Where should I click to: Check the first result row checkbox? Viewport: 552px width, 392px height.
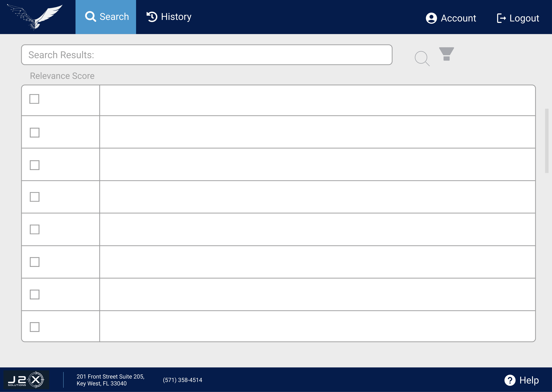pos(34,99)
